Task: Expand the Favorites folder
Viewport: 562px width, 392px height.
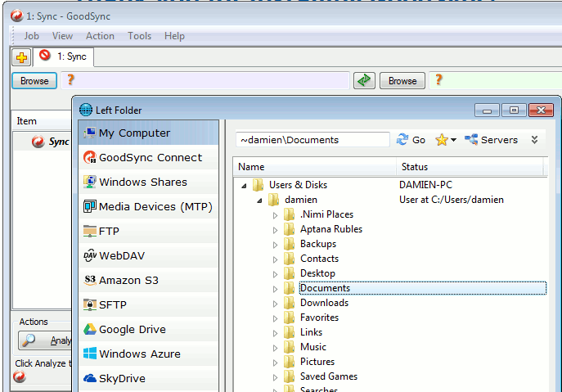Action: [x=275, y=318]
